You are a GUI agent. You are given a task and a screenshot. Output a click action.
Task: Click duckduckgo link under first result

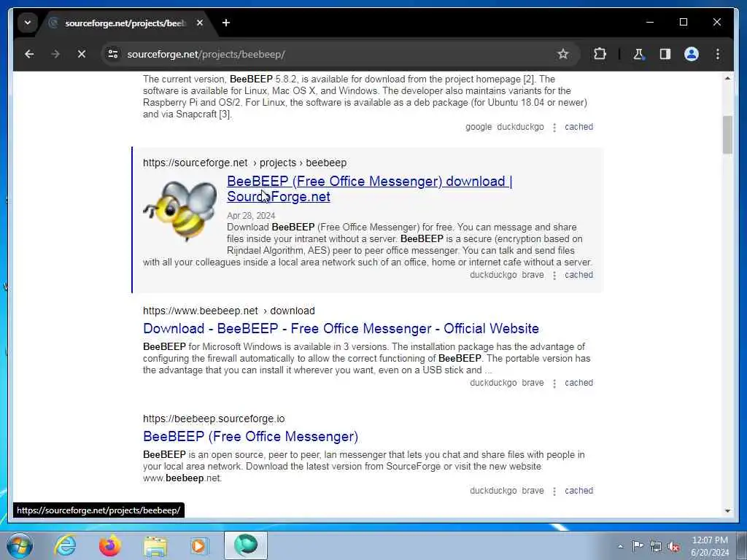(520, 127)
